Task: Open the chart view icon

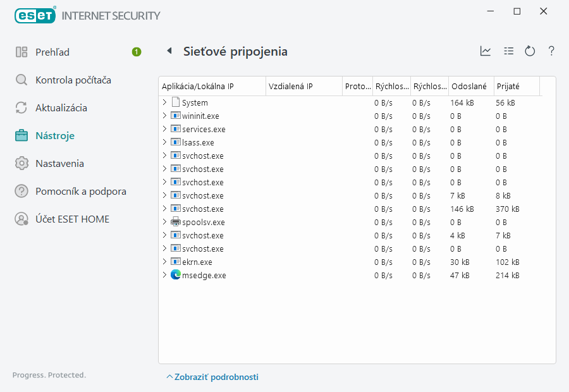Action: 486,51
